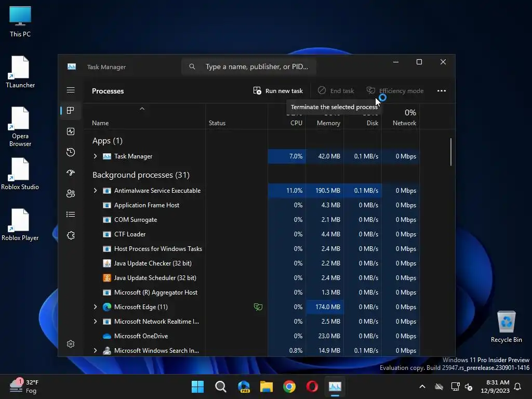Image resolution: width=532 pixels, height=399 pixels.
Task: Show hidden icons chevron in system tray
Action: coord(422,387)
